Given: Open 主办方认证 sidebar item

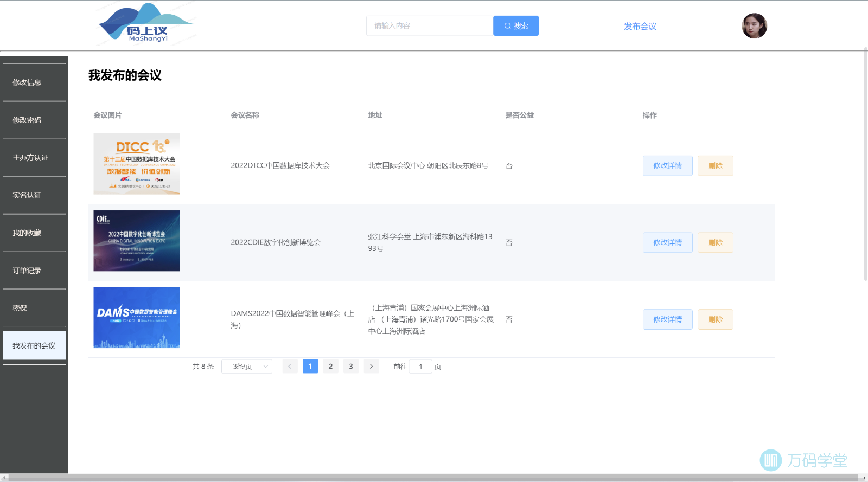Looking at the screenshot, I should click(x=34, y=158).
